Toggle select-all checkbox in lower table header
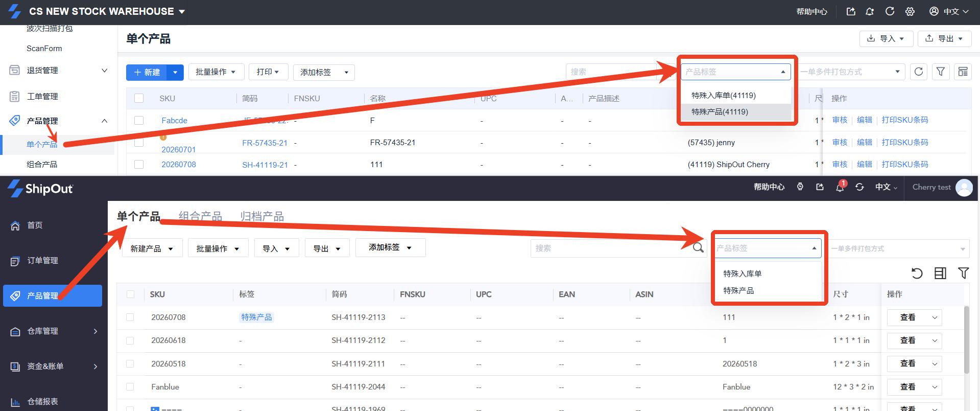This screenshot has width=980, height=411. (130, 294)
